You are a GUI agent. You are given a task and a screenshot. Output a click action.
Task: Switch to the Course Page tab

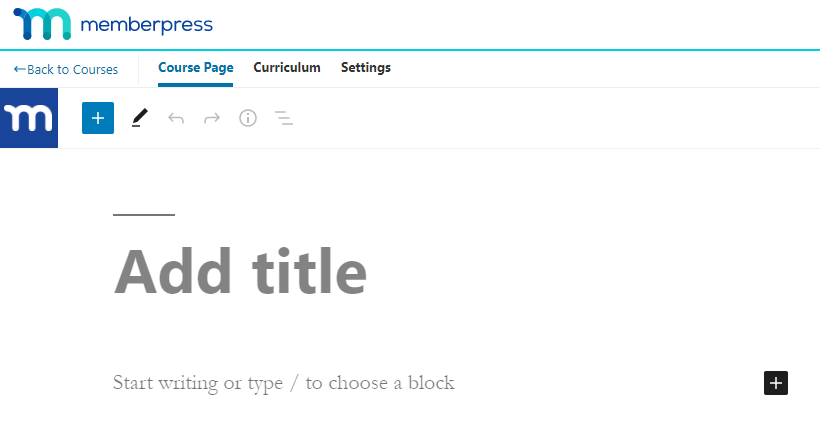196,68
